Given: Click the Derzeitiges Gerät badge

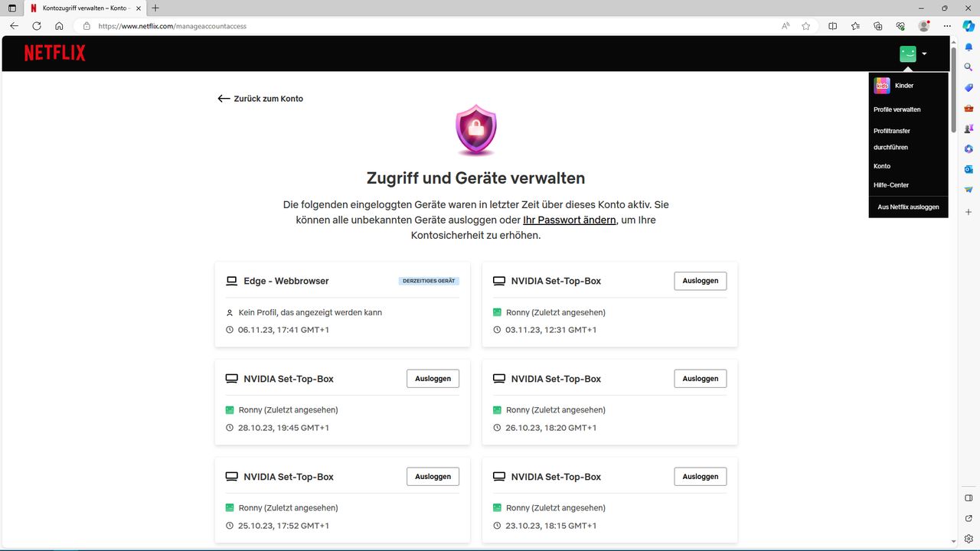Looking at the screenshot, I should click(x=429, y=281).
